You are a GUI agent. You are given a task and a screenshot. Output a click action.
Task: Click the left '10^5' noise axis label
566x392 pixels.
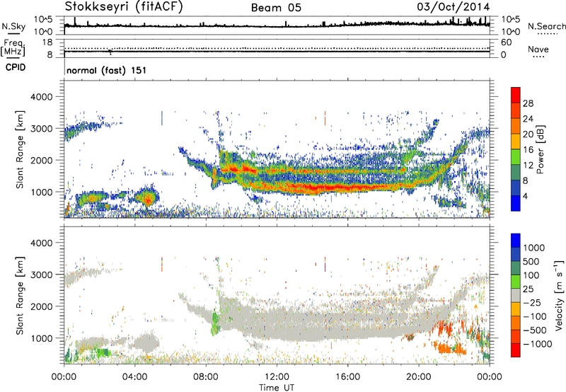click(x=43, y=20)
